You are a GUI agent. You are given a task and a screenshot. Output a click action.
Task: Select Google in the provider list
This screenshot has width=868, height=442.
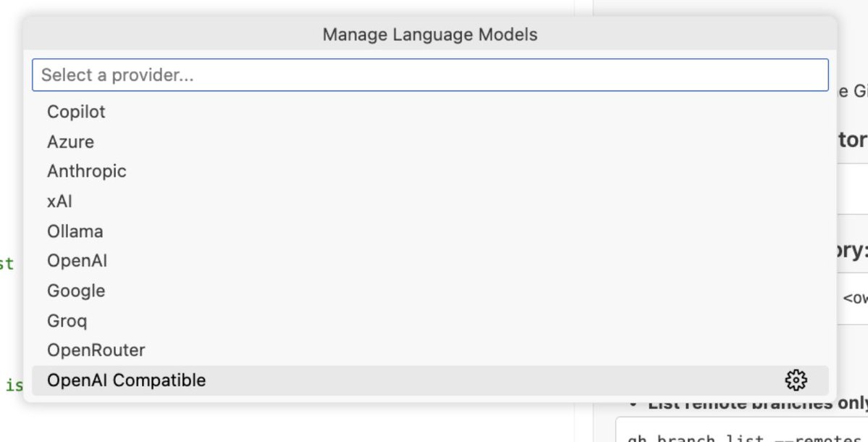tap(76, 291)
